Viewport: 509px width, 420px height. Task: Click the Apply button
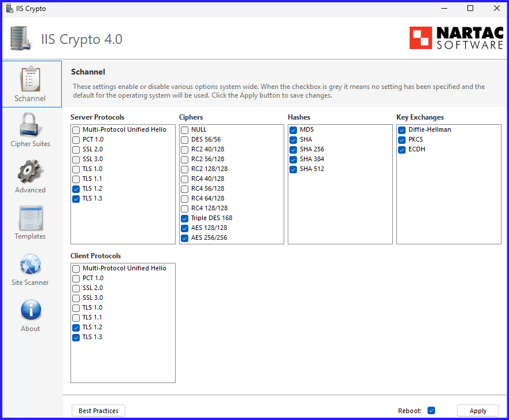tap(478, 411)
